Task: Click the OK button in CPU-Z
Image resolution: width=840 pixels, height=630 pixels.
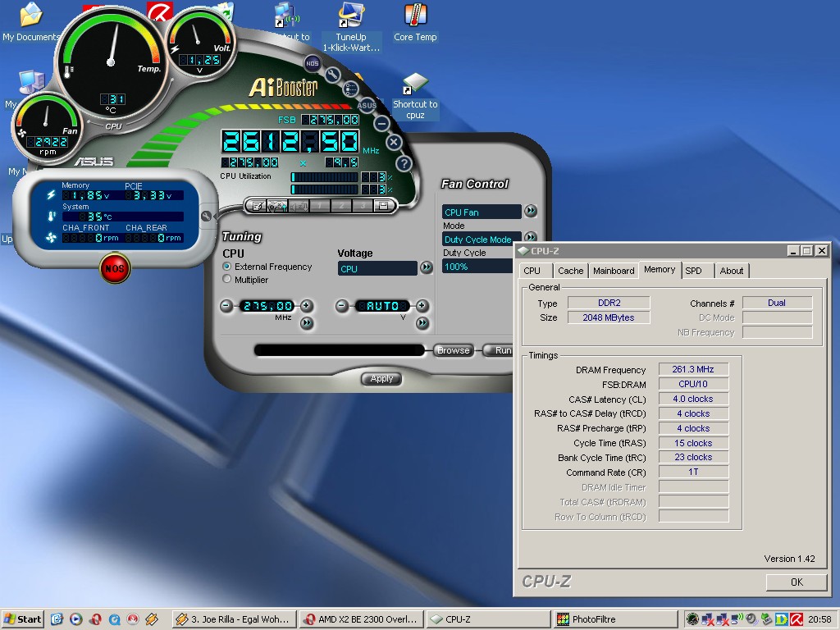Action: click(x=797, y=582)
